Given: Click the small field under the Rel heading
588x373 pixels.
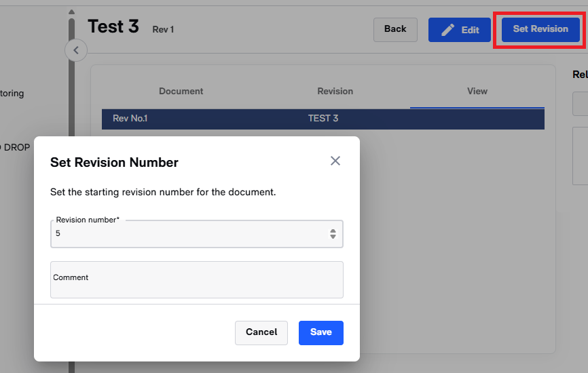Looking at the screenshot, I should 581,104.
